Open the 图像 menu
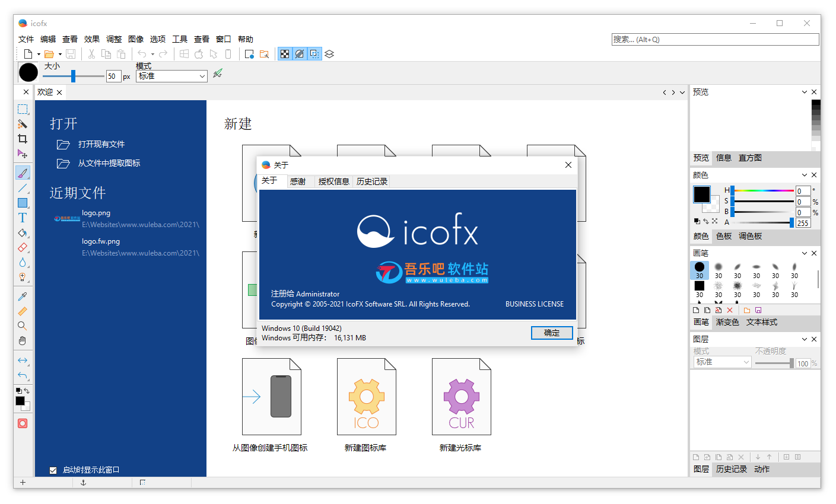Viewport: 836px width, 504px height. pos(136,39)
